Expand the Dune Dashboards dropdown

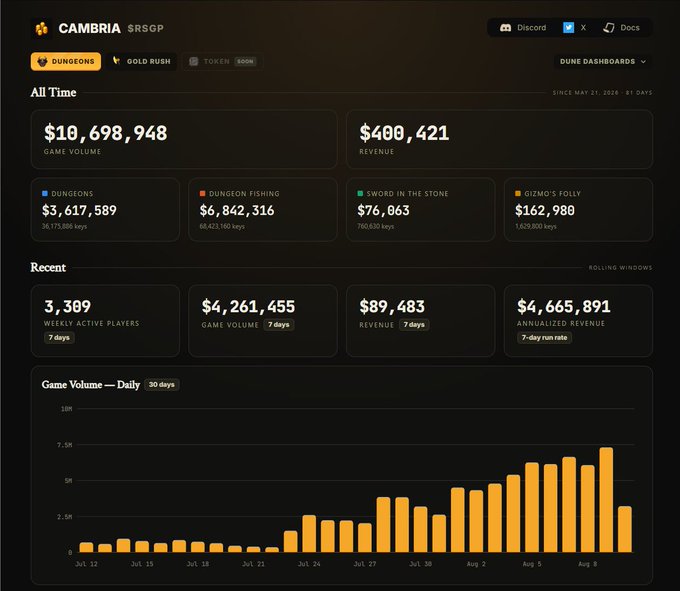[x=603, y=62]
